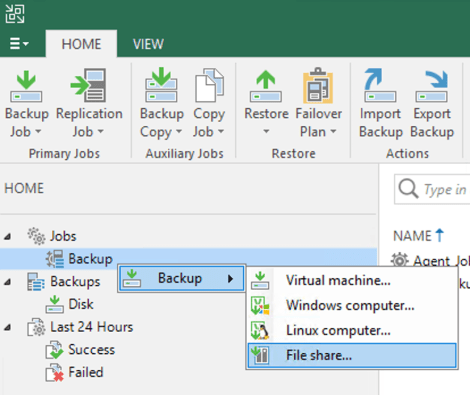470x395 pixels.
Task: Collapse the Last 24 Hours node
Action: pos(8,328)
